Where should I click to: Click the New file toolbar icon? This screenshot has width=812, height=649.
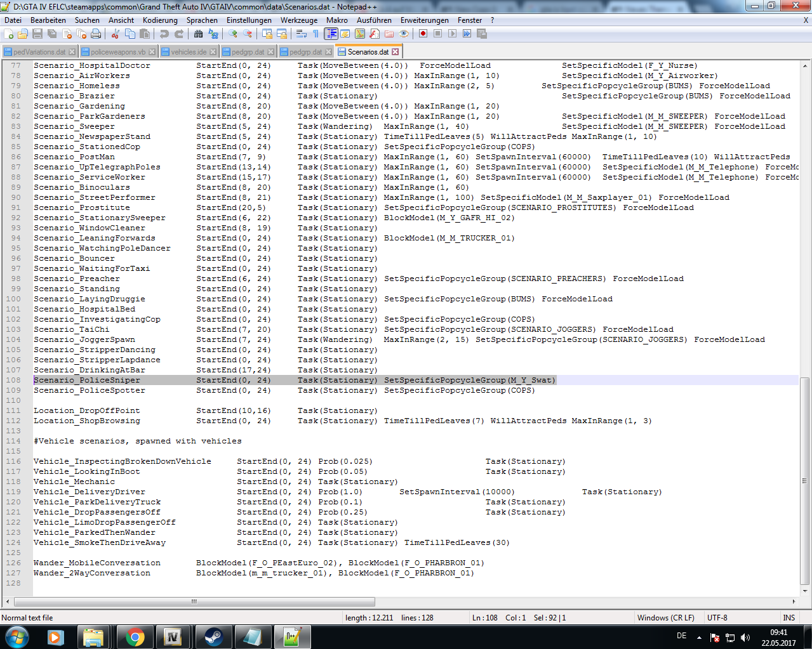9,34
